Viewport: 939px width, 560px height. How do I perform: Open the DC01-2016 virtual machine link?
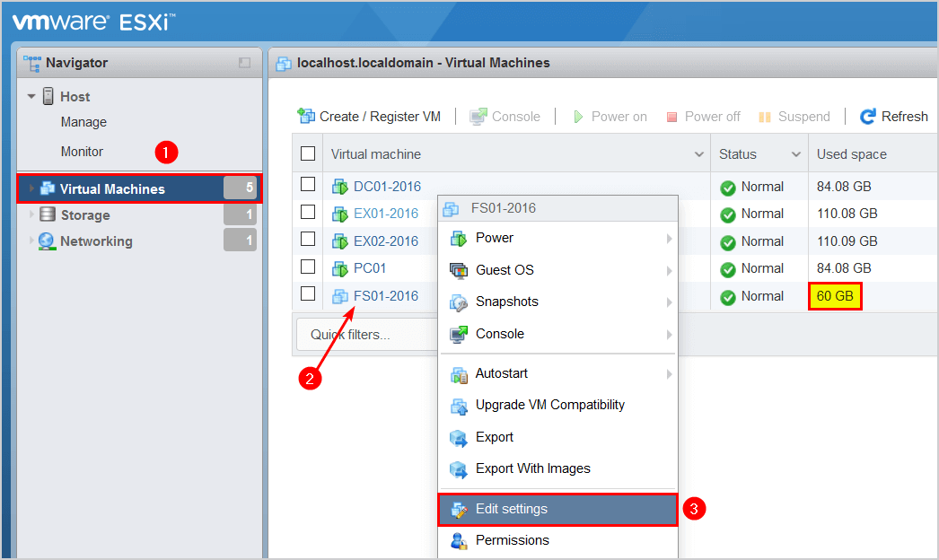pos(387,187)
